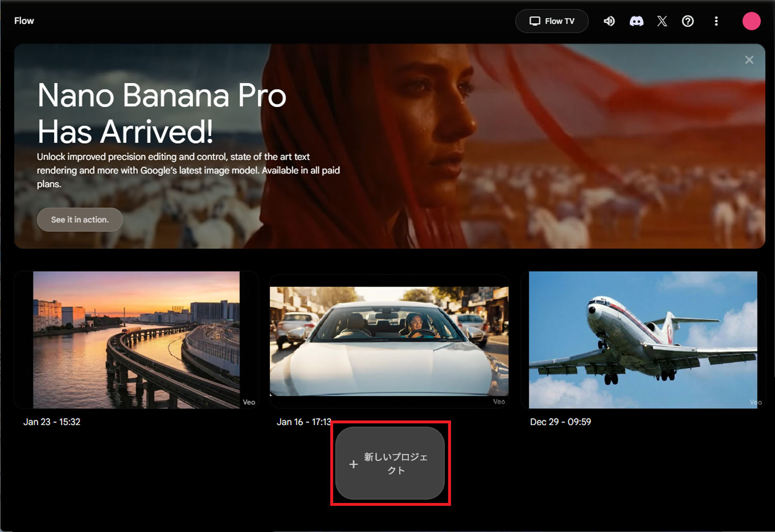Screen dimensions: 775x532
Task: Open the Discord community link
Action: [x=636, y=21]
